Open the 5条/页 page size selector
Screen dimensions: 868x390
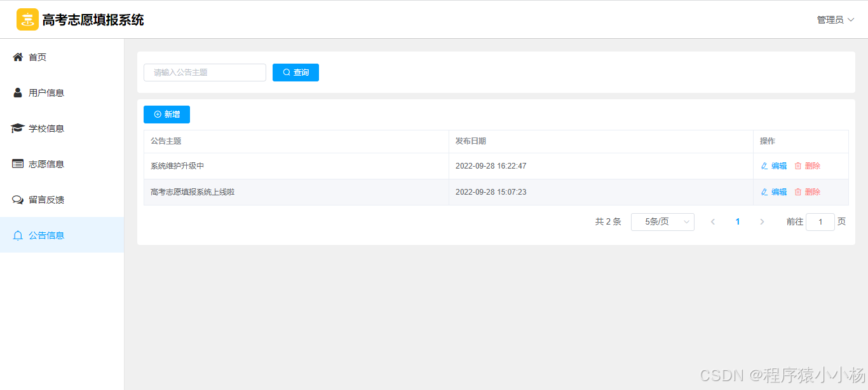663,222
